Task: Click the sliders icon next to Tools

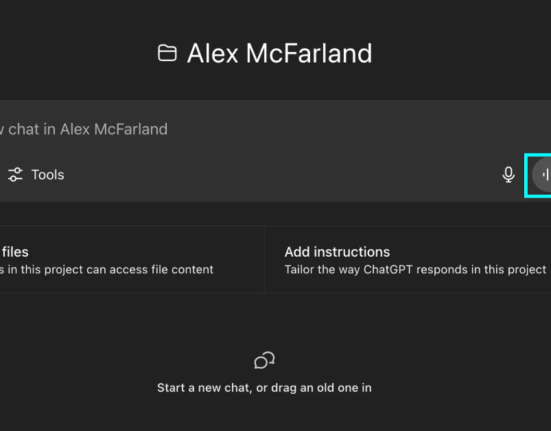Action: tap(15, 175)
